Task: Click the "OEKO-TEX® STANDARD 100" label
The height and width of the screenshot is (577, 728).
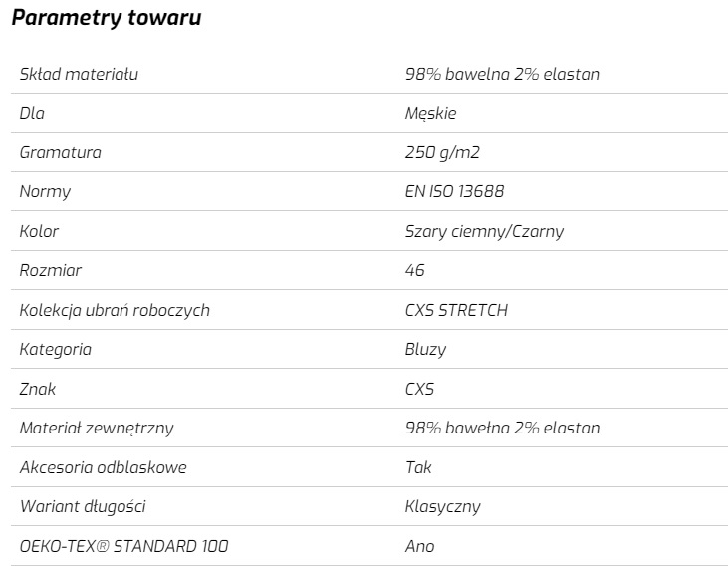Action: 124,546
